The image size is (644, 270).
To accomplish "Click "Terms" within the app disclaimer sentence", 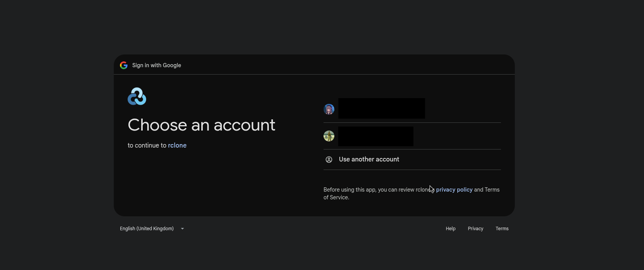I will coord(492,190).
